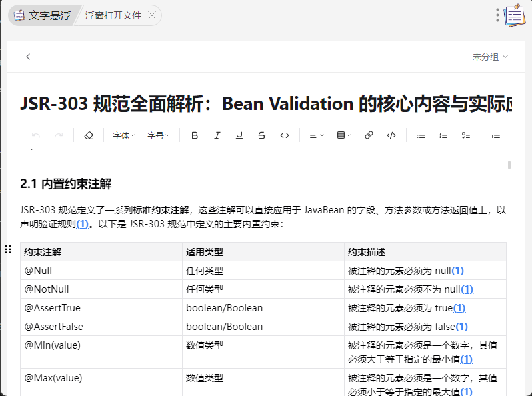This screenshot has width=532, height=396.
Task: Click 任何类型 in the @NotNull row
Action: 205,289
